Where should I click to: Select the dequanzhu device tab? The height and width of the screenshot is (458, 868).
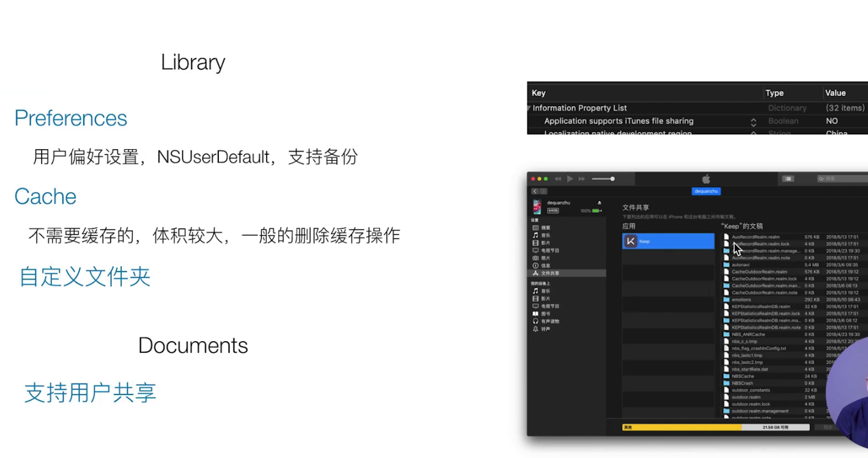pyautogui.click(x=706, y=191)
